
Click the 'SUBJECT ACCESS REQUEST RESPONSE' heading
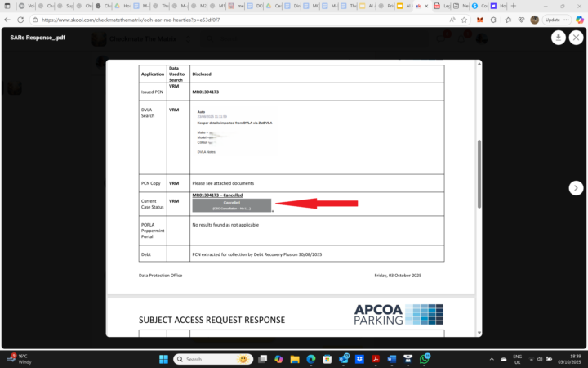[x=212, y=320]
